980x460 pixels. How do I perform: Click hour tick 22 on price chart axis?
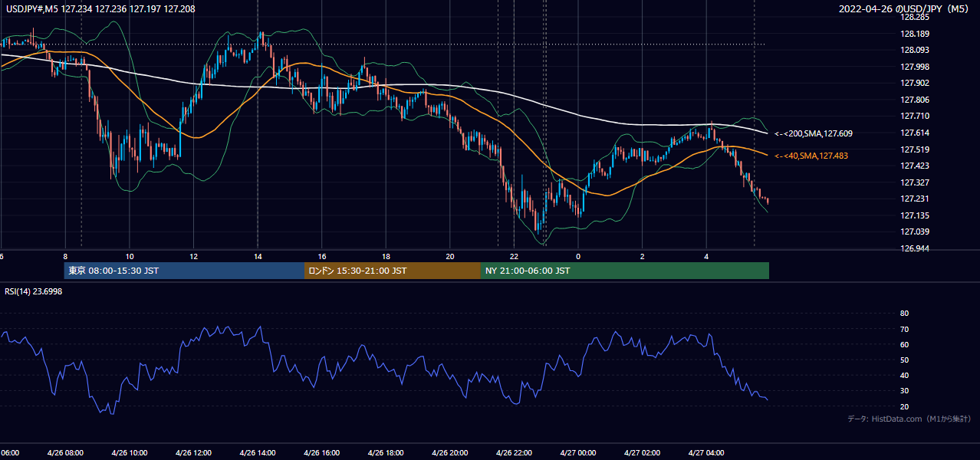[x=514, y=256]
